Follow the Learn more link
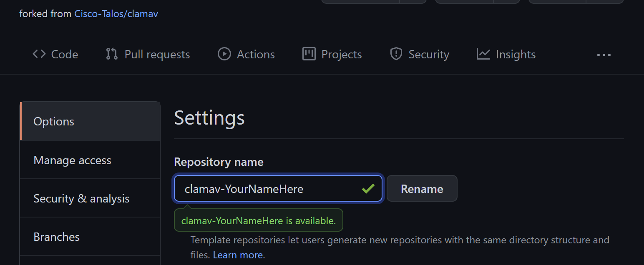This screenshot has height=265, width=644. [x=238, y=255]
